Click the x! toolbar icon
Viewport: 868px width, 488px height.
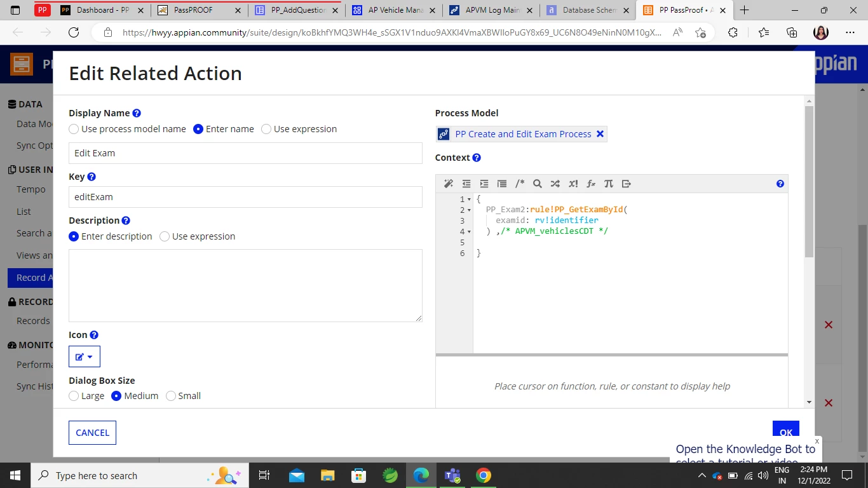(573, 184)
